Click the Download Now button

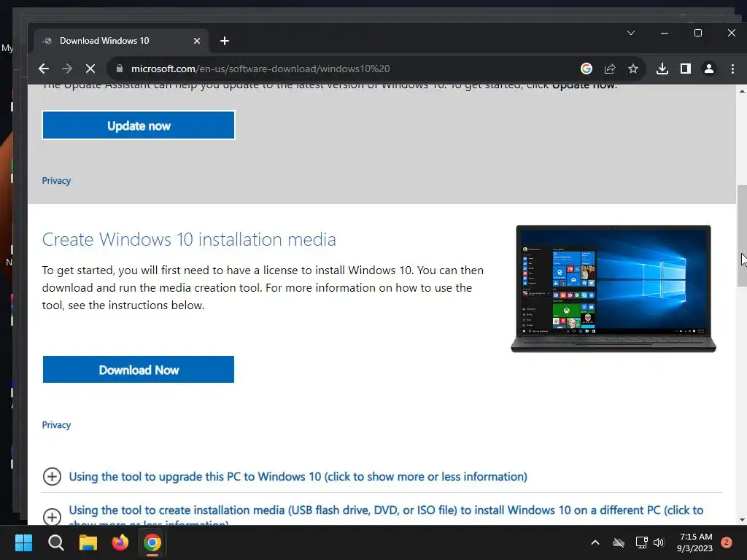pyautogui.click(x=139, y=370)
